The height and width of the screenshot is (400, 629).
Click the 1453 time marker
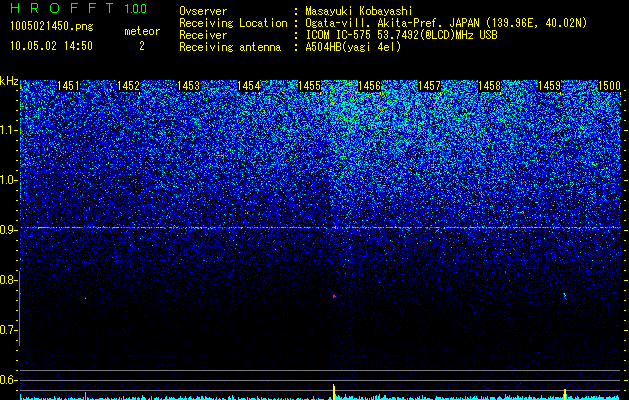tap(189, 86)
